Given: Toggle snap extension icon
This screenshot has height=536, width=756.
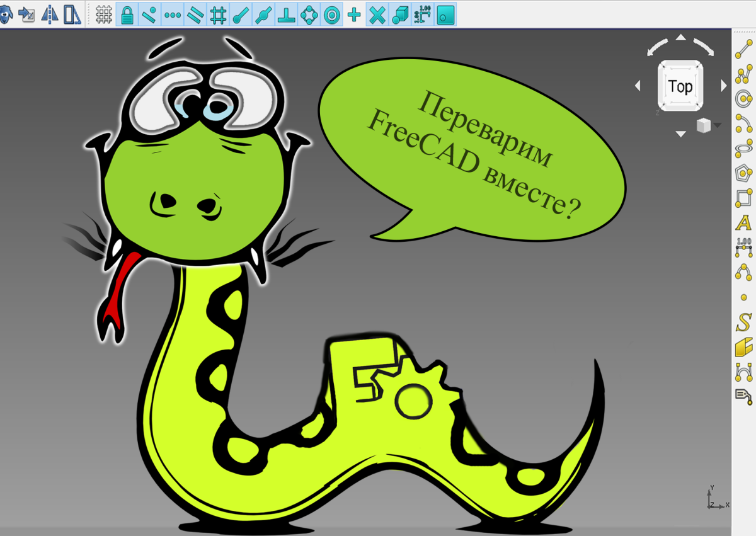Looking at the screenshot, I should coord(263,14).
